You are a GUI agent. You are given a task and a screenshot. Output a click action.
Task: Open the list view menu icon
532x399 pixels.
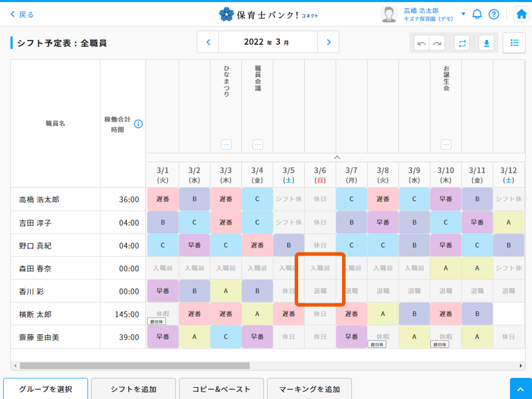514,43
